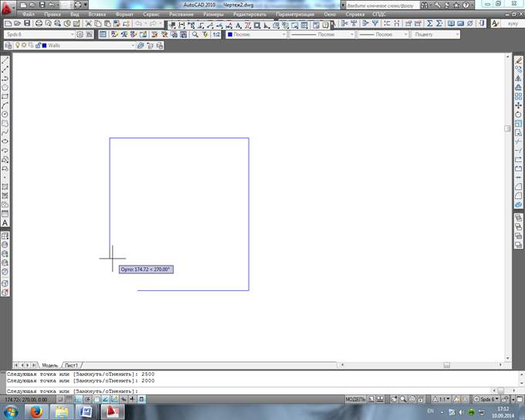Toggle Object snap tracking in the status bar
This screenshot has width=525, height=420.
(105, 399)
